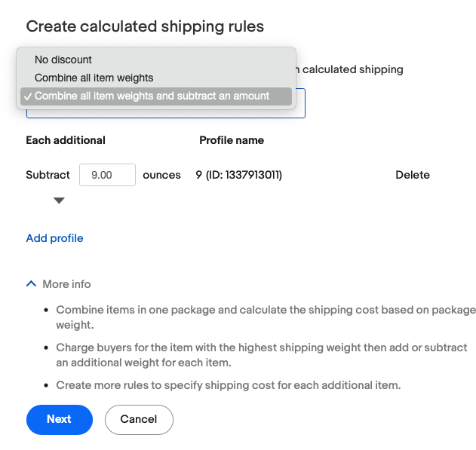
Task: Click the ounces unit label
Action: pos(161,175)
